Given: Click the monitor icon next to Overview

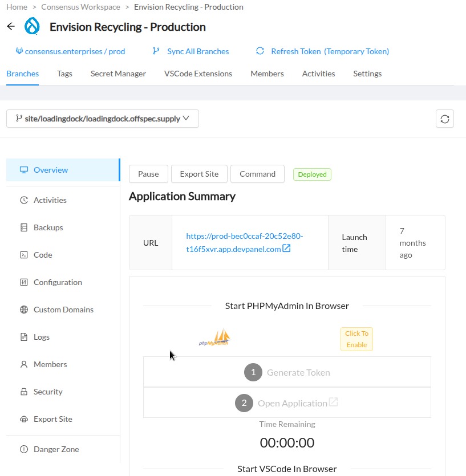Looking at the screenshot, I should (24, 170).
